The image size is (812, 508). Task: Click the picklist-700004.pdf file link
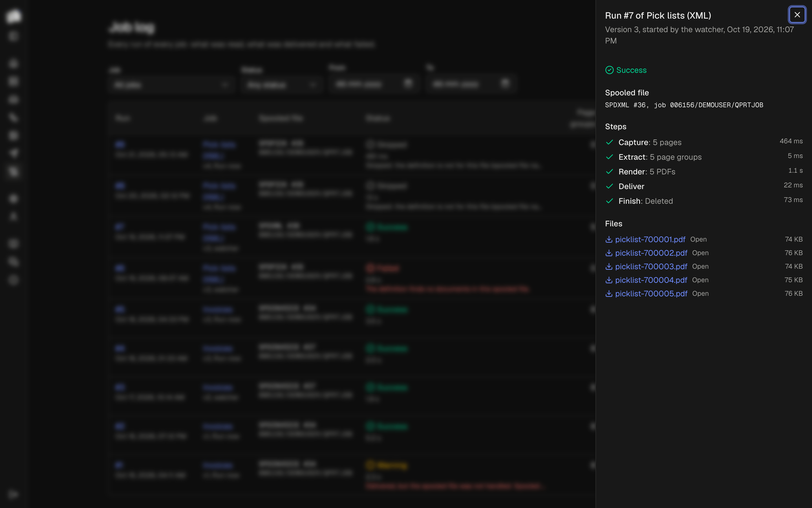(651, 280)
